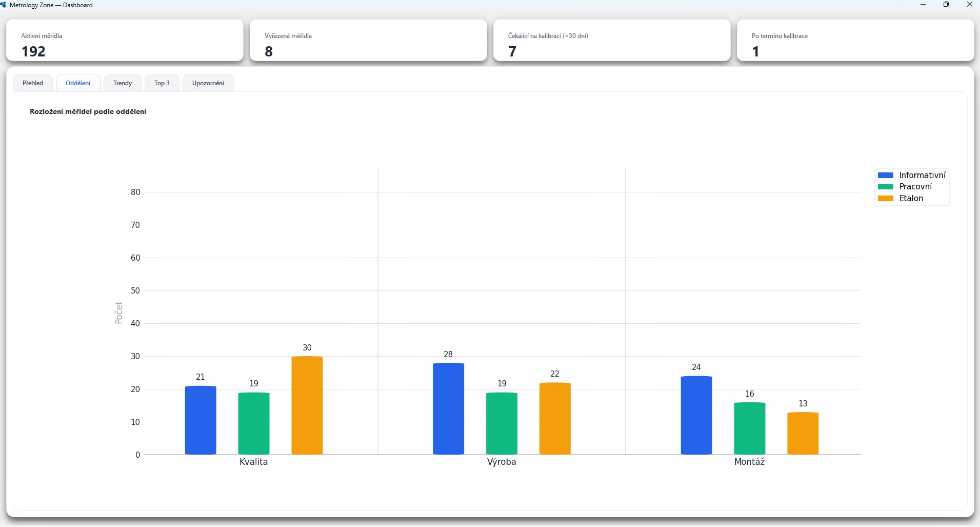The height and width of the screenshot is (527, 980).
Task: Go to the Upozornění tab
Action: [x=208, y=83]
